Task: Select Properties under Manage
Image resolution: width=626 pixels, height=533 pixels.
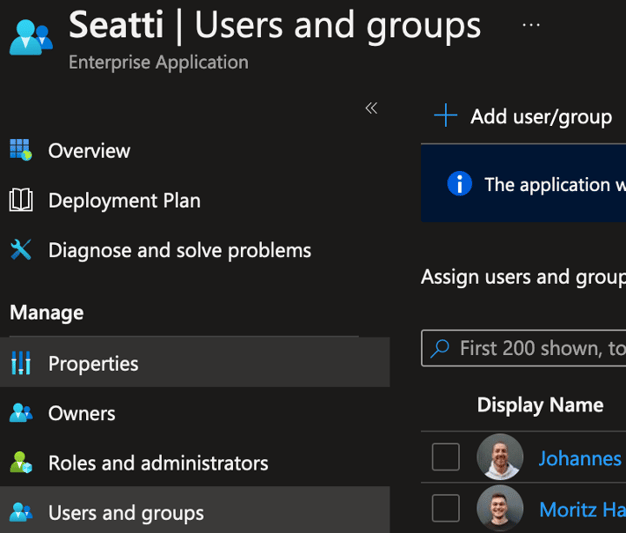Action: click(x=195, y=363)
